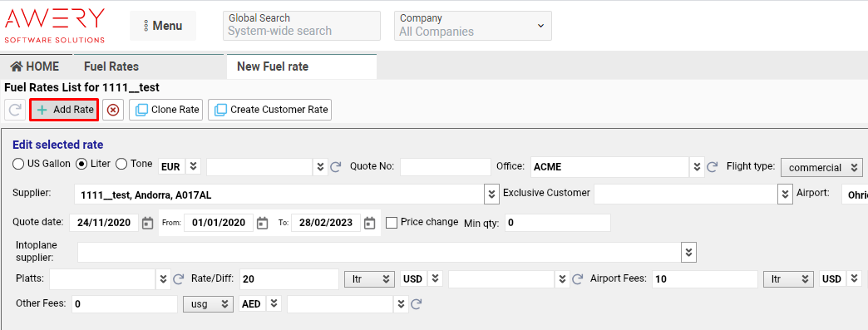Open the Quote date calendar picker

tap(147, 223)
